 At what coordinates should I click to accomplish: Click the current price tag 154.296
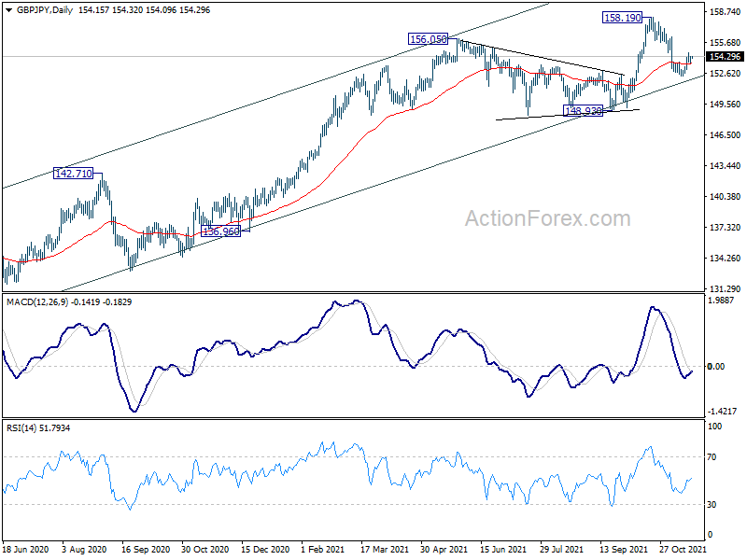(725, 57)
